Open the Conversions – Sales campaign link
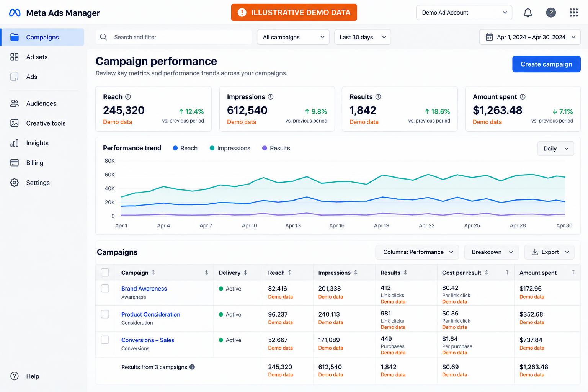Screen dimensions: 588x392 pyautogui.click(x=147, y=340)
